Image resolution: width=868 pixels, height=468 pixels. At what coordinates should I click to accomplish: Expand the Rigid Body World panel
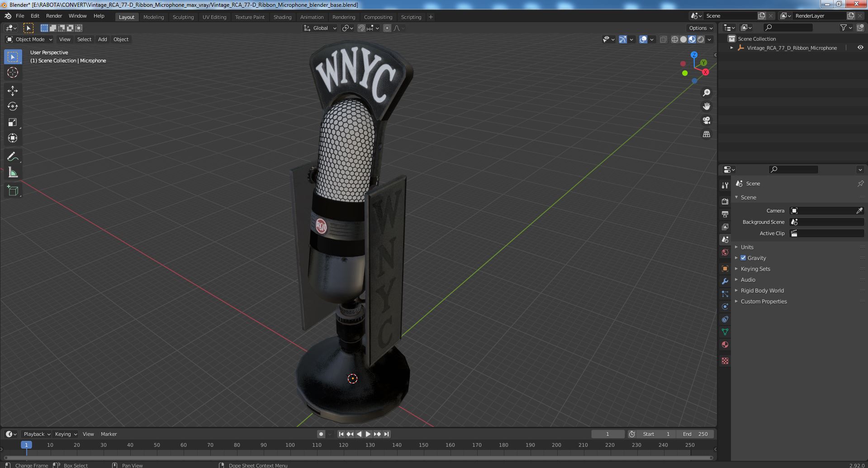click(x=762, y=290)
